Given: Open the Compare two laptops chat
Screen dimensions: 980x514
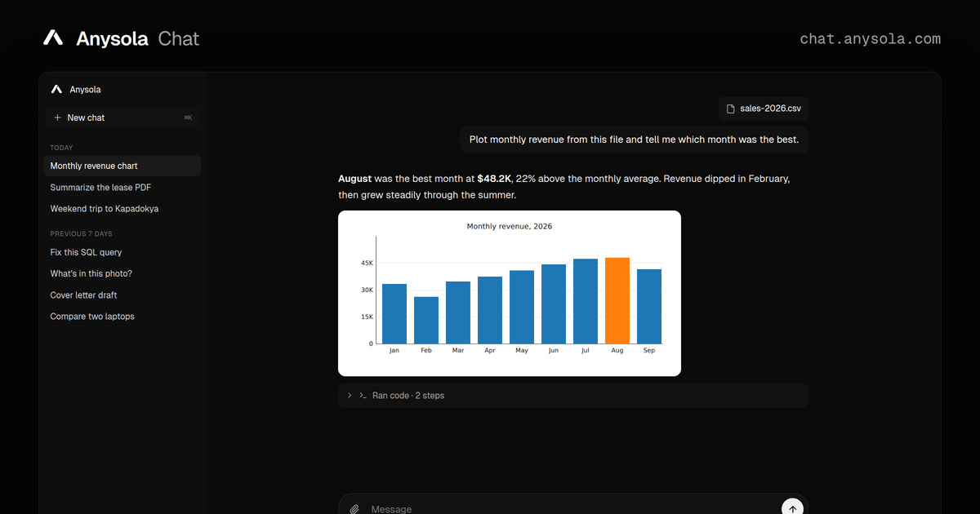Looking at the screenshot, I should 122,317.
